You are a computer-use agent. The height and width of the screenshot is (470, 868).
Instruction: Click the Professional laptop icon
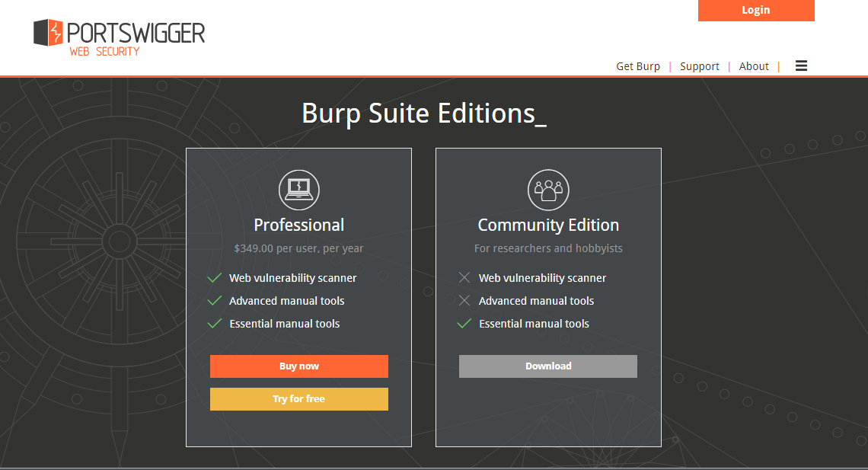pyautogui.click(x=299, y=190)
